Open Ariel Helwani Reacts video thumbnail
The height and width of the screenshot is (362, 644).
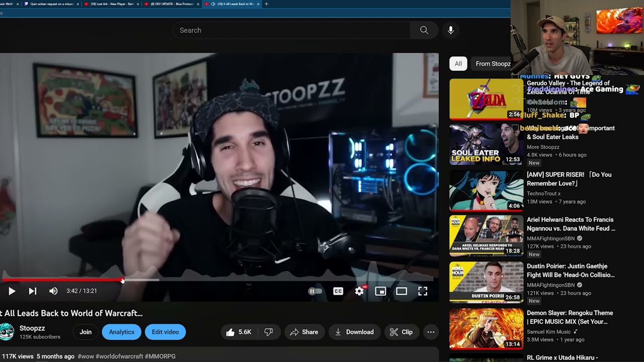(x=486, y=236)
